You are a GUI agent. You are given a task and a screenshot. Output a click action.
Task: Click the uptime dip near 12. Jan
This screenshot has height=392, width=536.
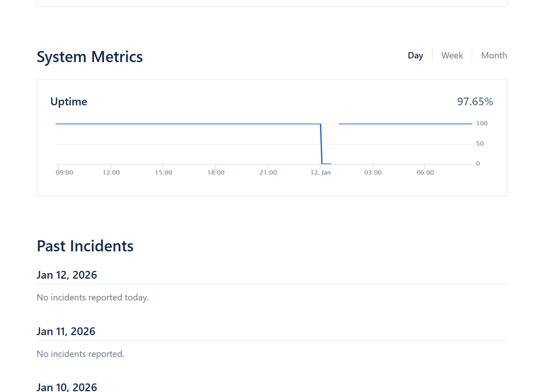(x=322, y=142)
